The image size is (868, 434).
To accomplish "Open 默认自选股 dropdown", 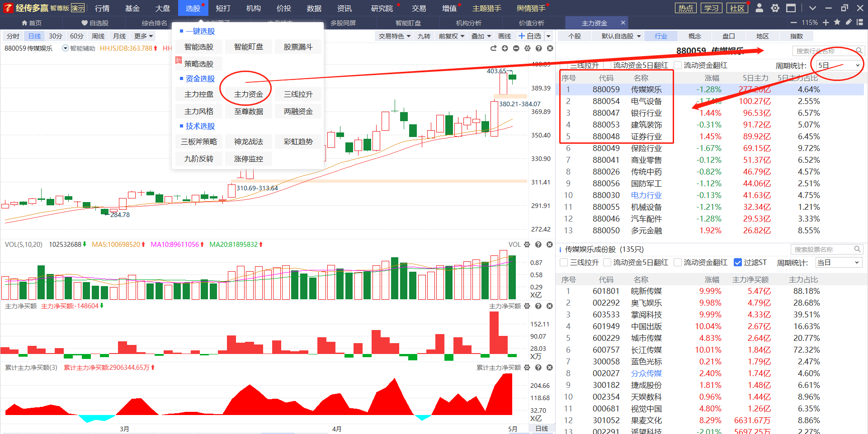I will tap(621, 36).
